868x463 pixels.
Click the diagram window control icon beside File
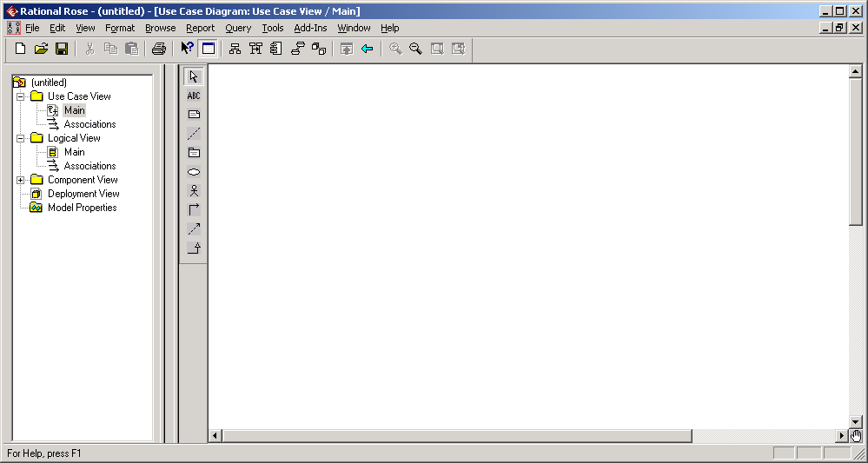(x=14, y=28)
